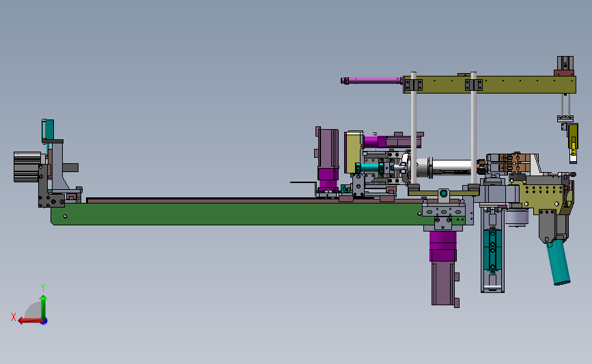Screen dimensions: 592x364
Task: Click the green Y axis arrow of the triad
Action: pyautogui.click(x=44, y=307)
